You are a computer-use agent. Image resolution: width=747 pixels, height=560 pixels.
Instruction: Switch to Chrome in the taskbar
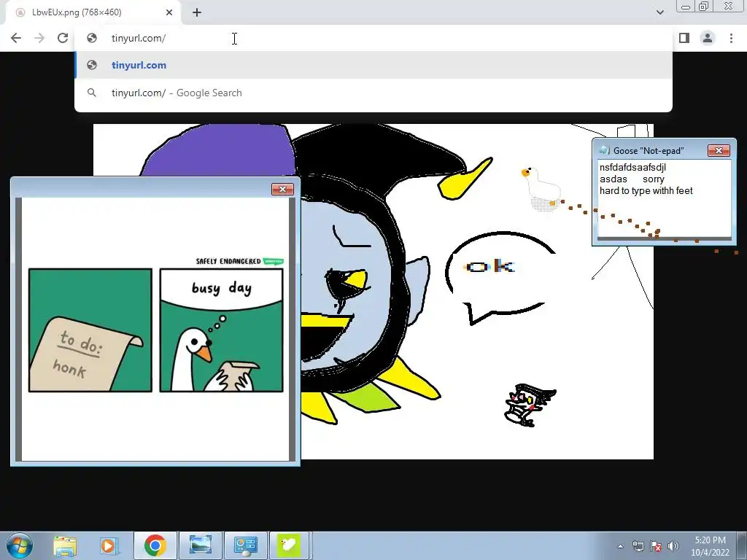(x=155, y=545)
